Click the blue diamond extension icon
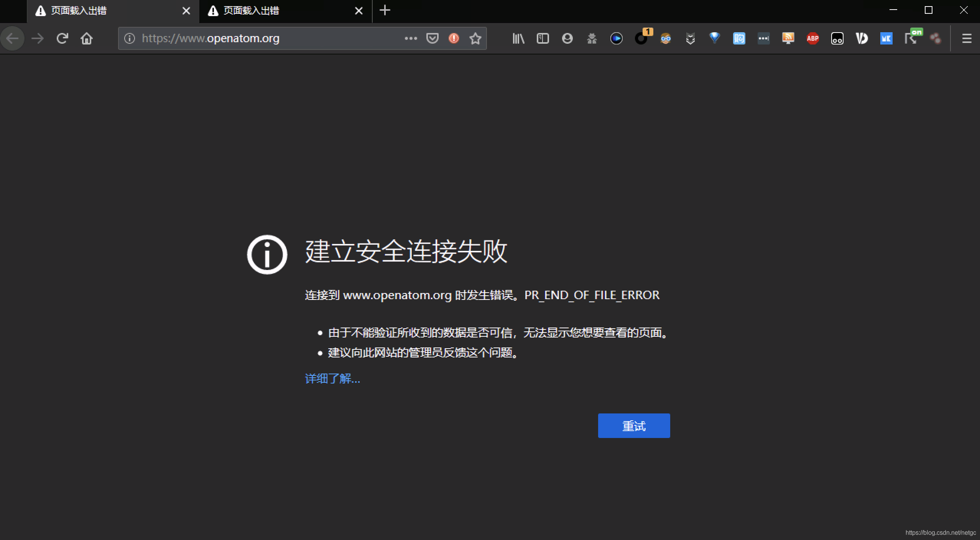The width and height of the screenshot is (980, 540). tap(715, 38)
